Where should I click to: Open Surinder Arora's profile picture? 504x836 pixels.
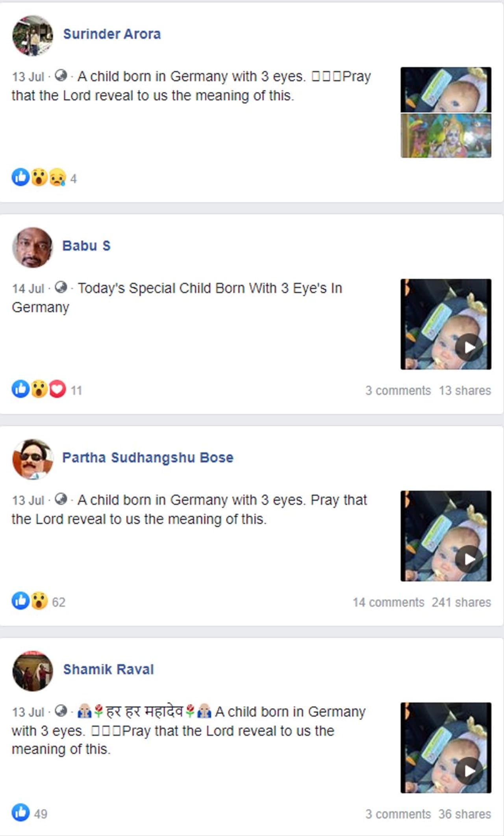coord(33,35)
